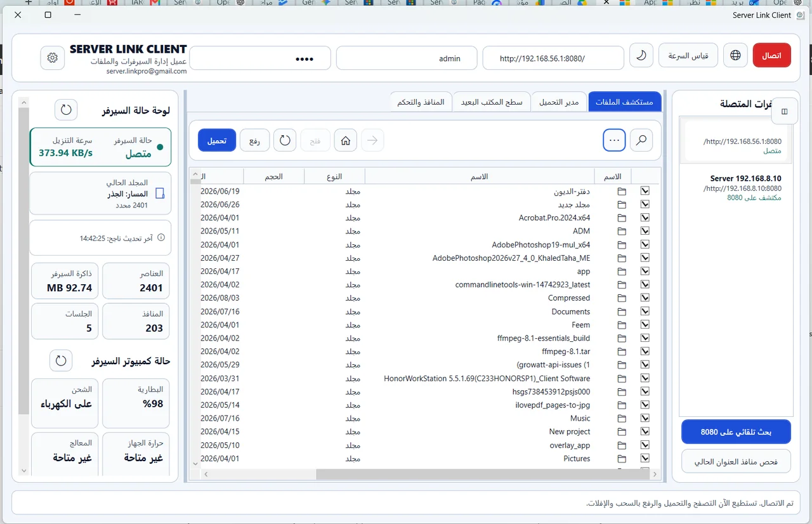
Task: Click the forward arrow navigation icon
Action: (373, 140)
